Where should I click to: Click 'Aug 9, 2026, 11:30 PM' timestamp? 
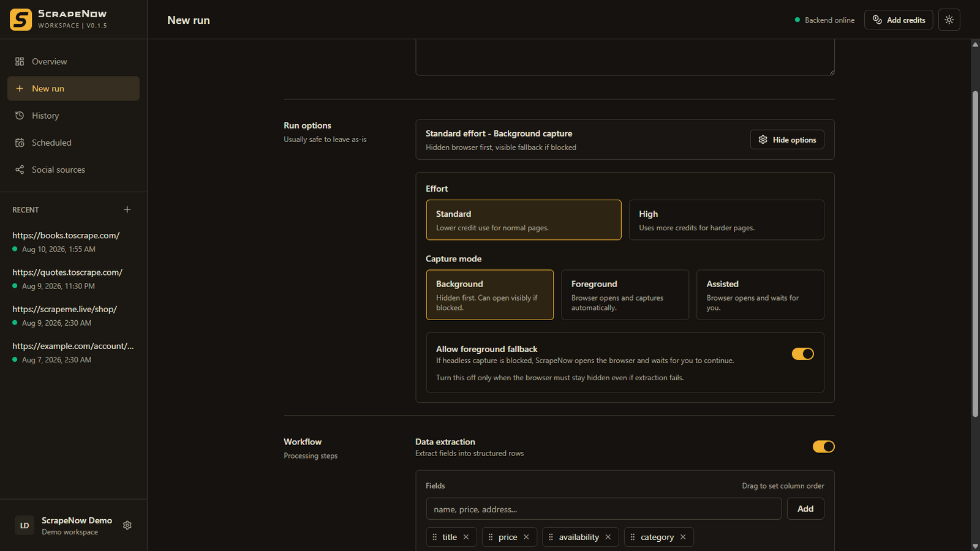[58, 286]
